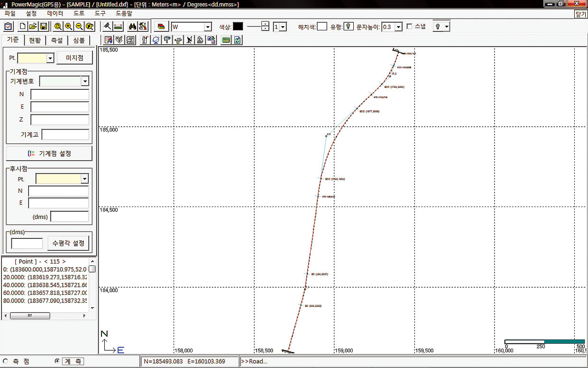Click the zoom out magnifier icon
Image resolution: width=588 pixels, height=368 pixels.
[79, 27]
